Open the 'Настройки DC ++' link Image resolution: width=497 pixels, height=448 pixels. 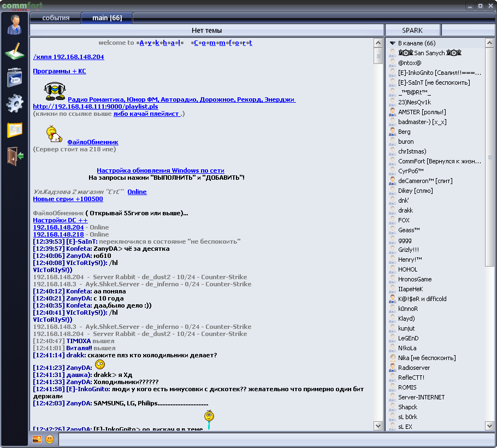click(x=60, y=220)
